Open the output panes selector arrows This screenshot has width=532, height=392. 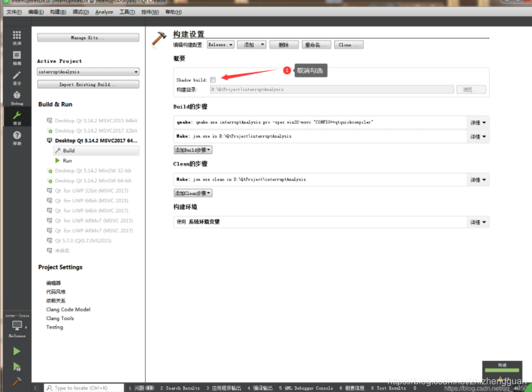pyautogui.click(x=415, y=388)
